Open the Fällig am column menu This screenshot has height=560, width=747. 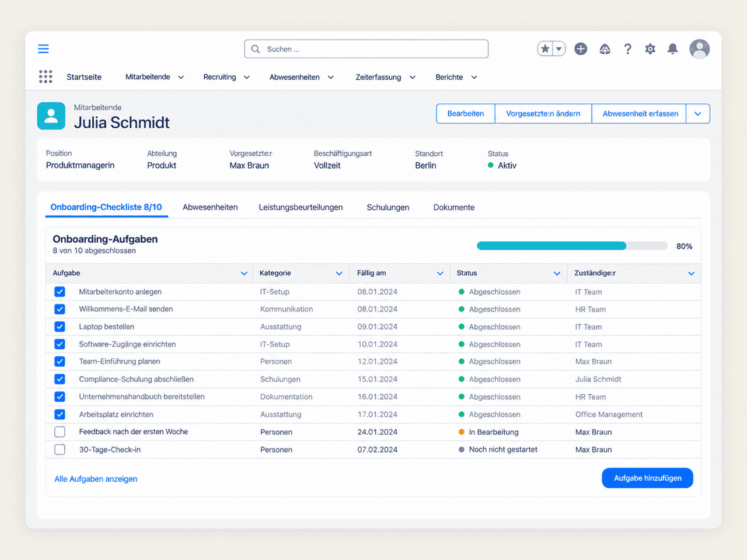440,273
